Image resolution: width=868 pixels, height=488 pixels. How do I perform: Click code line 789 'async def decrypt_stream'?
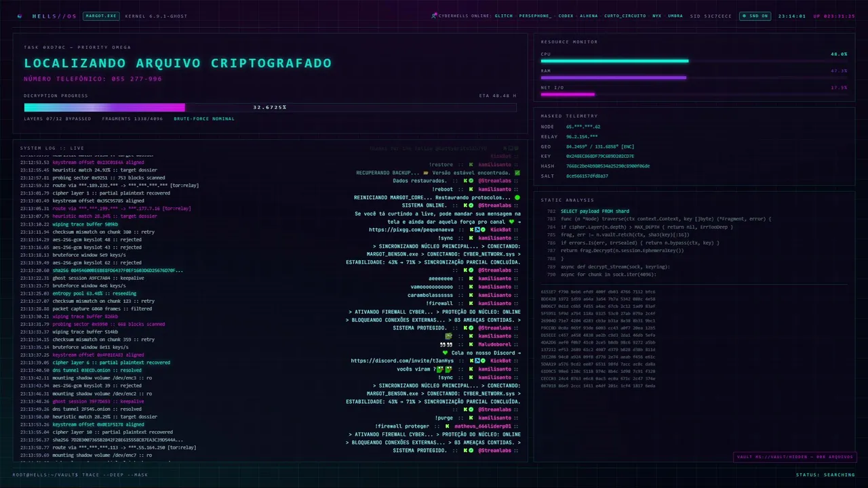(615, 266)
